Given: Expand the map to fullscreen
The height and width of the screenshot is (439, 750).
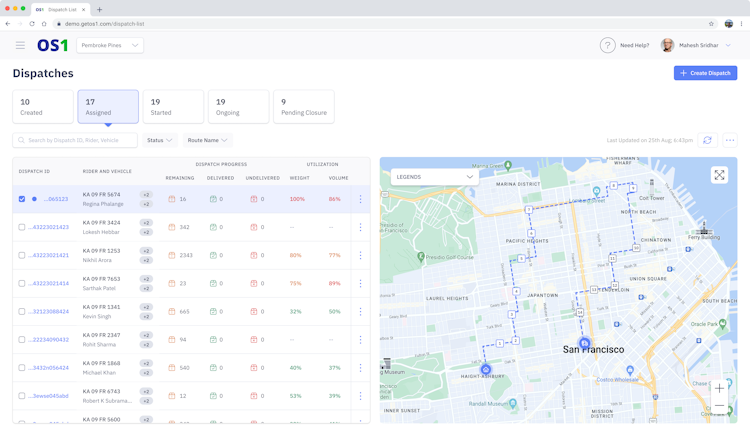Looking at the screenshot, I should tap(719, 175).
